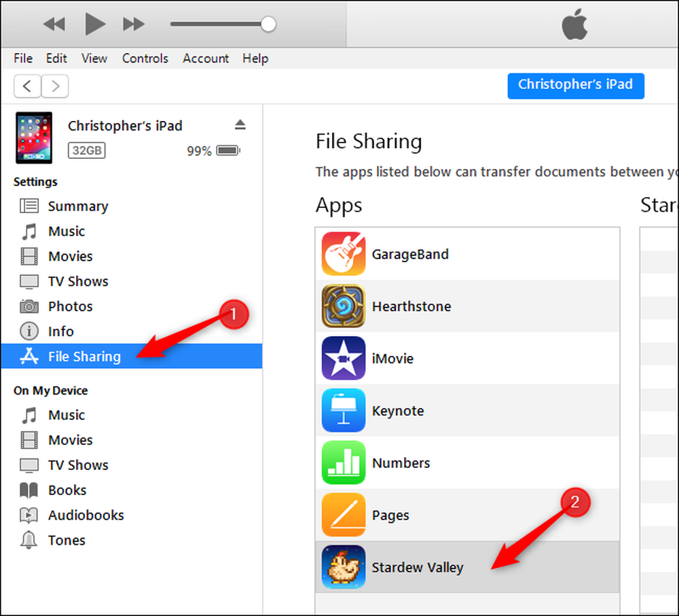The image size is (679, 616).
Task: Click the Numbers app name
Action: click(x=401, y=463)
